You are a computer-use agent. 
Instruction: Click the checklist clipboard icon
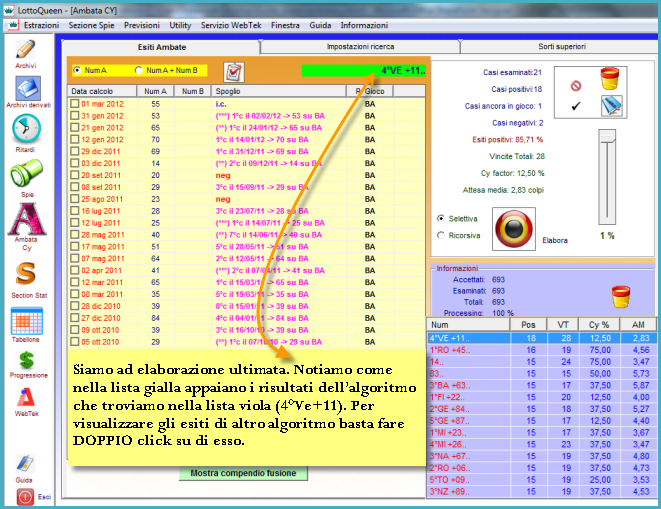tap(234, 72)
